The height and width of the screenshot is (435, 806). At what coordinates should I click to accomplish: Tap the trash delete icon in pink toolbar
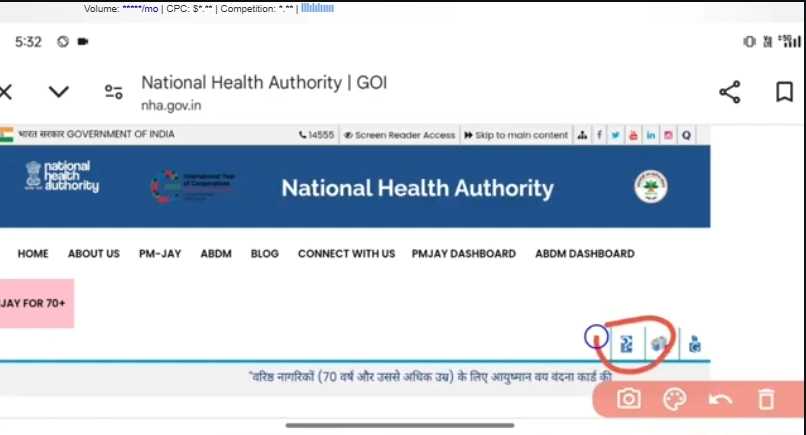click(766, 400)
